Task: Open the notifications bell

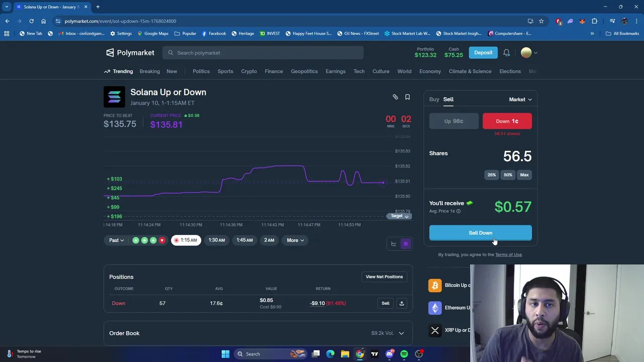Action: click(507, 53)
